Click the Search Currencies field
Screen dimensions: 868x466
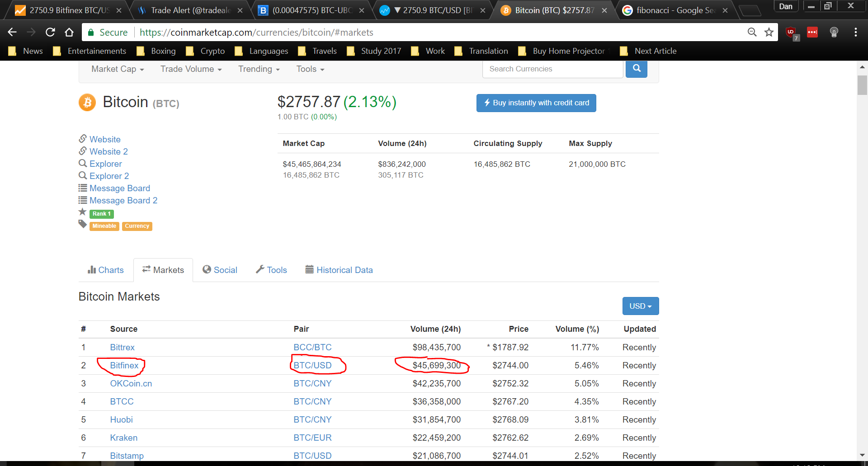click(x=552, y=69)
